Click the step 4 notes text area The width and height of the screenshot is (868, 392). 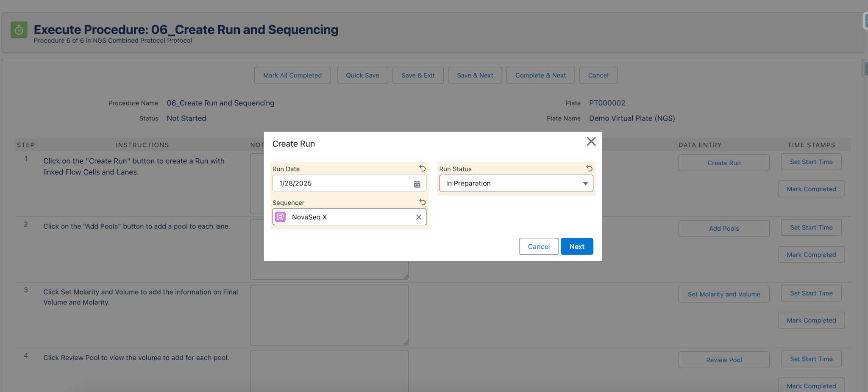pyautogui.click(x=329, y=371)
